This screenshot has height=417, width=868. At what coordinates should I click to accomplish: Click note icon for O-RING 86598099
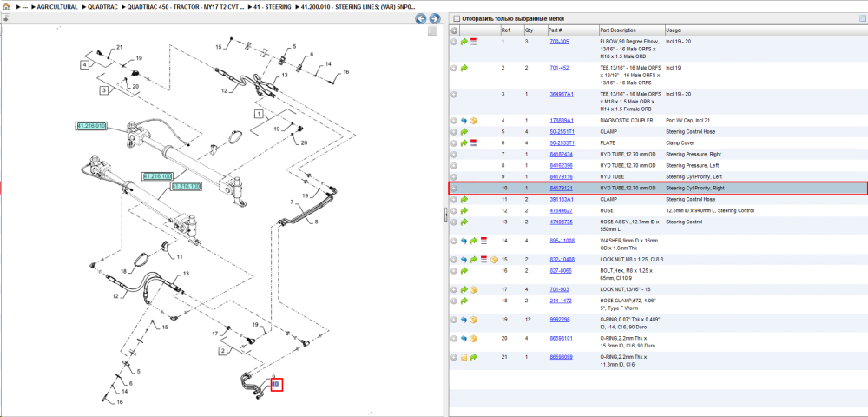[464, 357]
